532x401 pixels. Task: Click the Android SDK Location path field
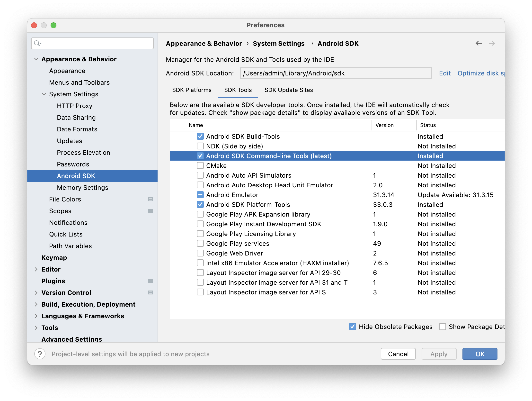pos(336,73)
